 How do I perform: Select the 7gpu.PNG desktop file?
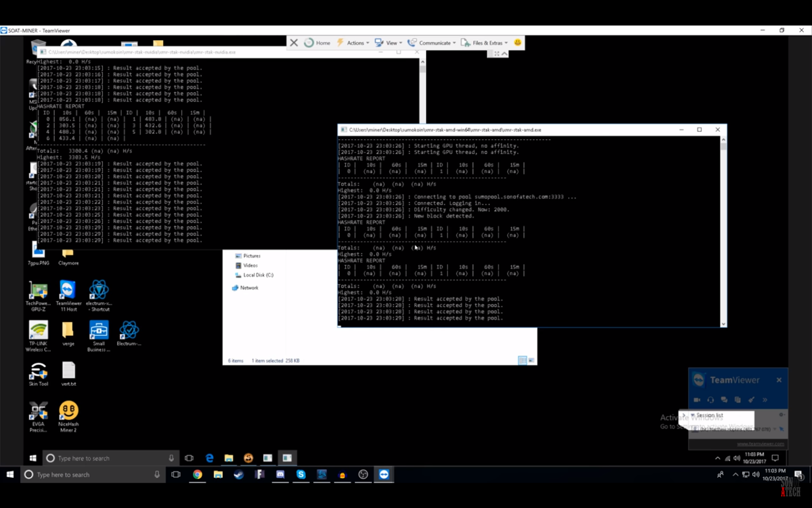pos(39,253)
